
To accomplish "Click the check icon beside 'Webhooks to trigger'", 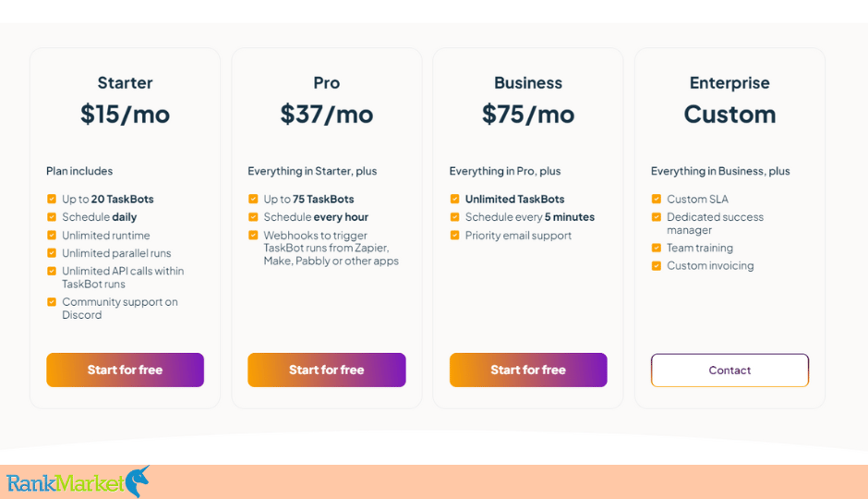I will point(253,236).
